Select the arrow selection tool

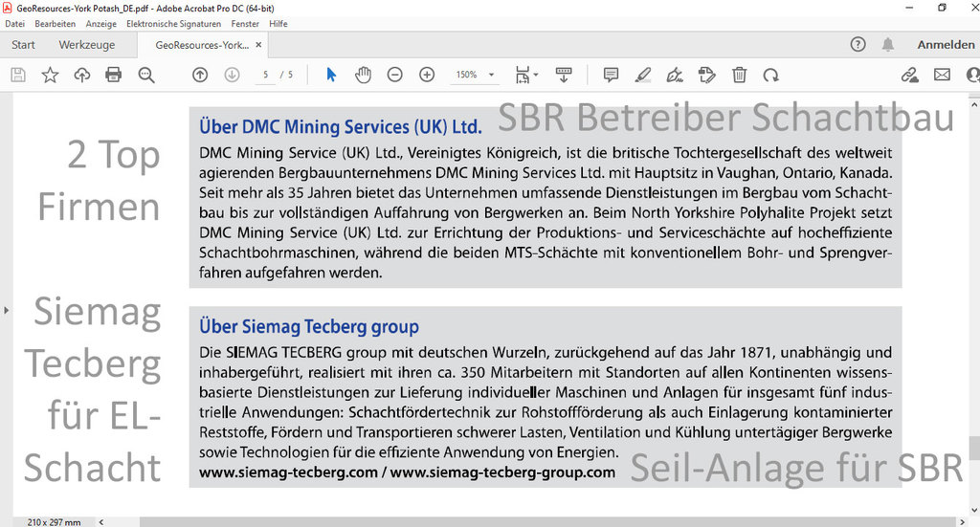331,75
